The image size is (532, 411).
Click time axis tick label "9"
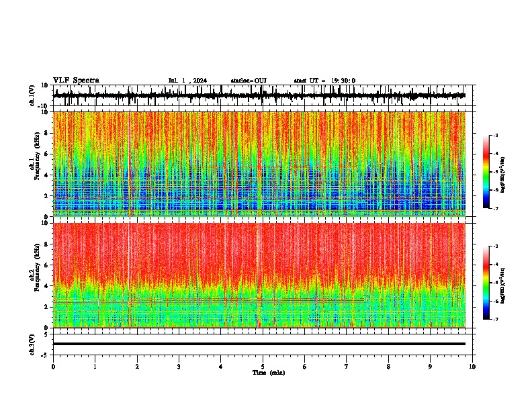click(x=430, y=367)
